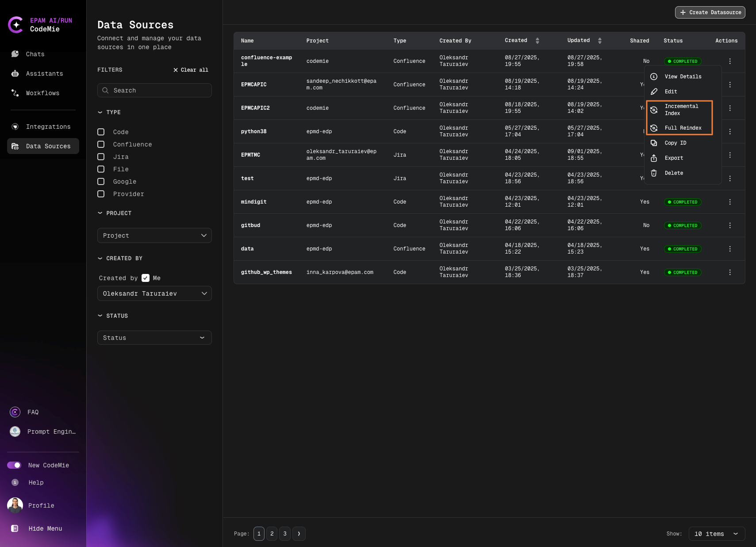This screenshot has height=547, width=756.
Task: Sort by Created column arrows
Action: point(537,41)
